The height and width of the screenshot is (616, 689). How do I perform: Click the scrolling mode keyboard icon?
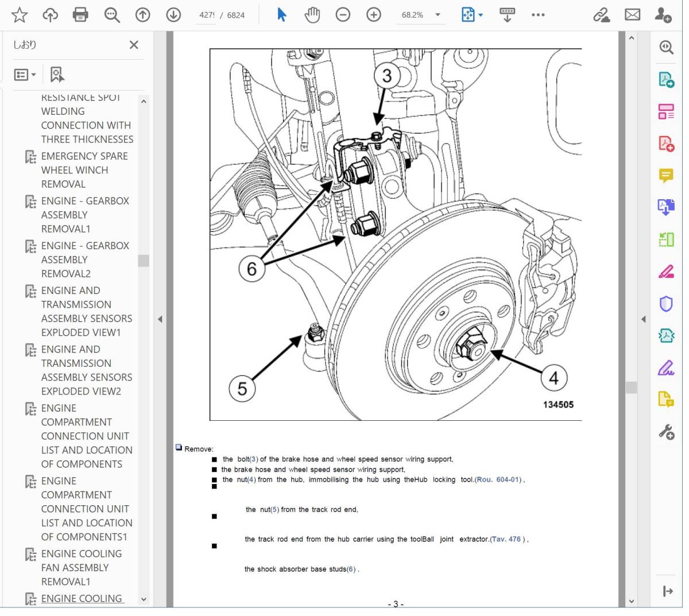tap(507, 15)
